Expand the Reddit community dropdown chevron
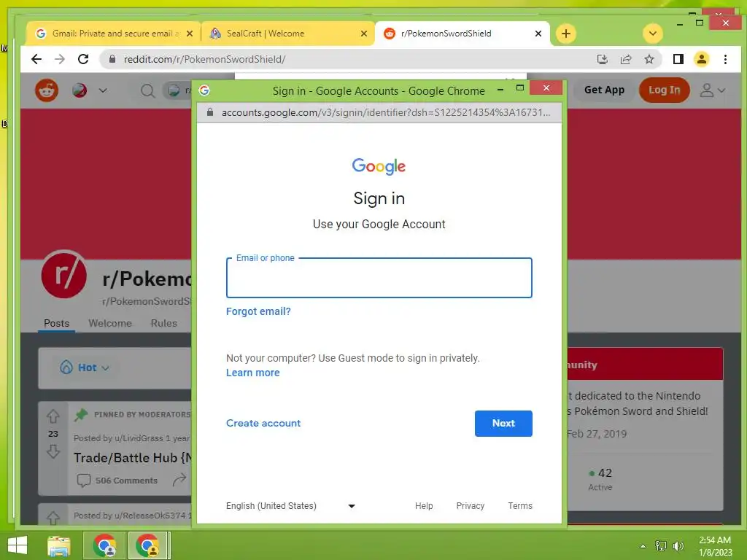The image size is (747, 560). [x=103, y=90]
